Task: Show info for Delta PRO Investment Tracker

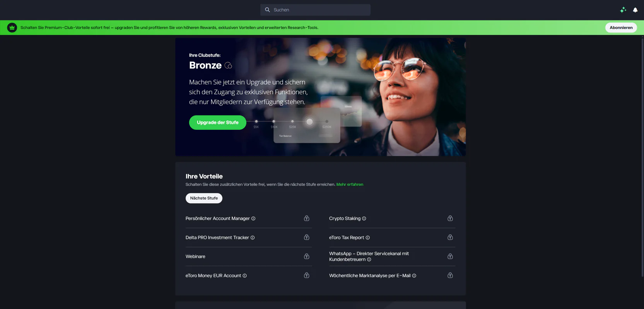Action: (253, 238)
